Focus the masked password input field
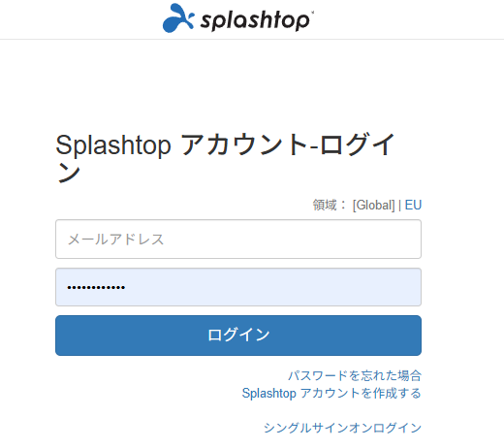Image resolution: width=504 pixels, height=448 pixels. 238,287
